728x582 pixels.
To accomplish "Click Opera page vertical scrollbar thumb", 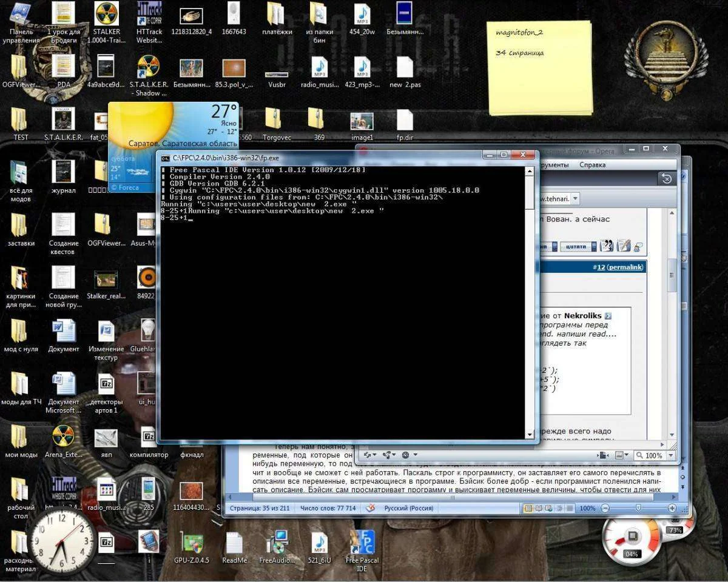I will (x=672, y=275).
